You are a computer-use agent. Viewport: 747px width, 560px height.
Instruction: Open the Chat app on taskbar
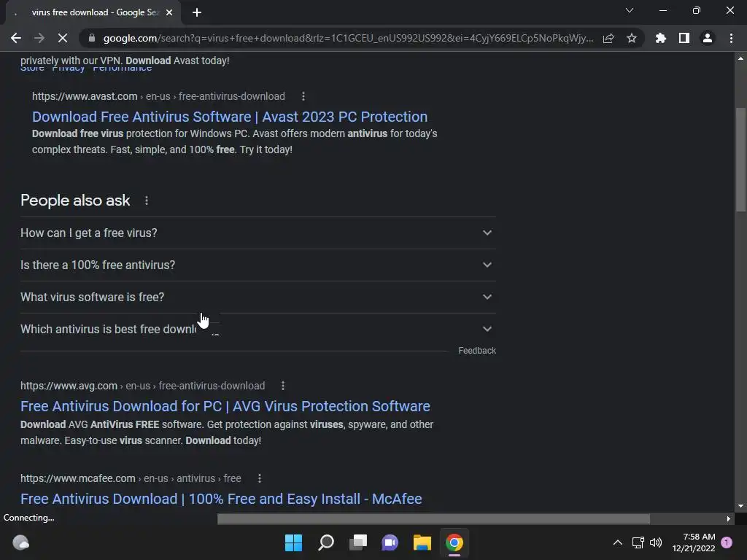point(390,542)
